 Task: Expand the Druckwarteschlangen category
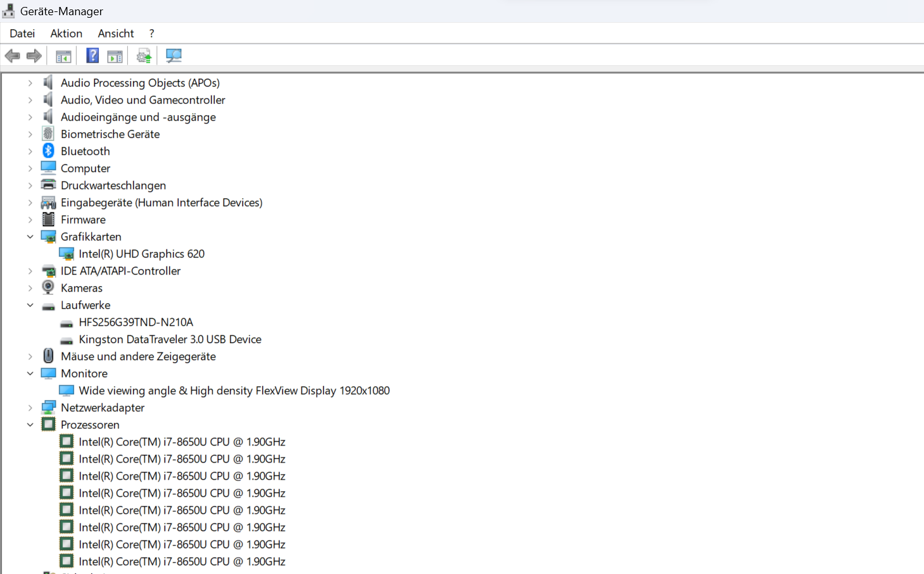30,185
